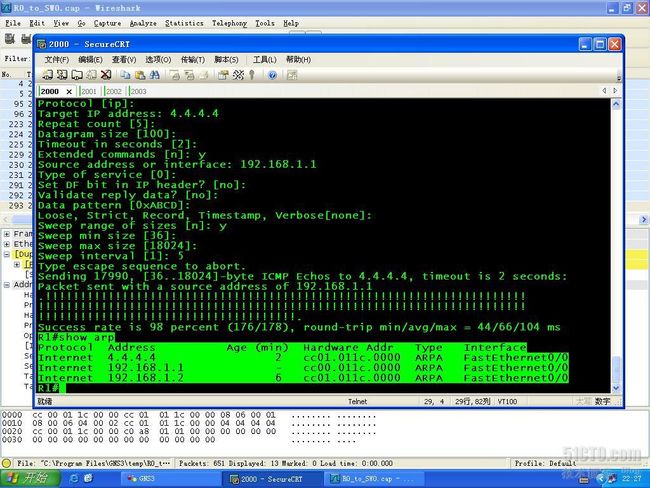Screen dimensions: 650x488
Task: Click the Wireshark expert info status icon
Action: 6,463
